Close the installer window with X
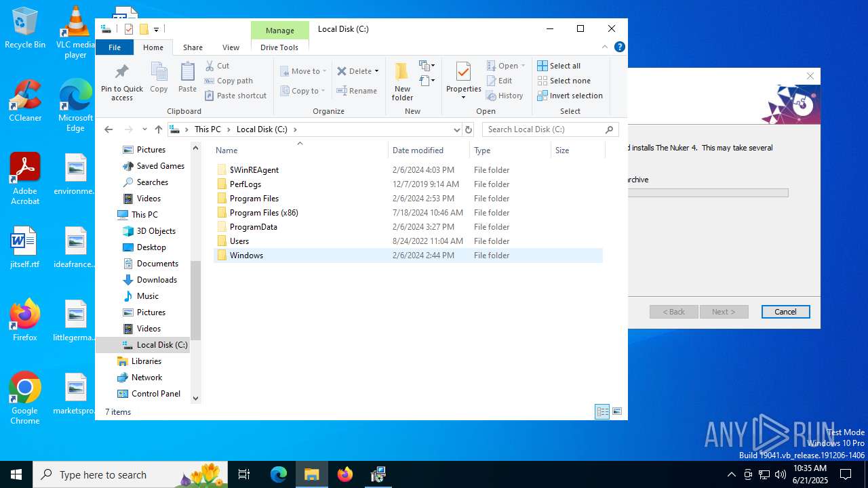The height and width of the screenshot is (488, 868). point(810,76)
